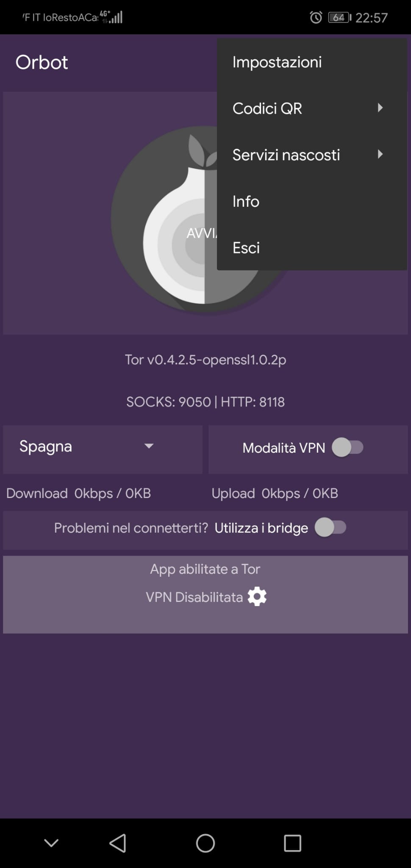Tap the battery indicator icon
Screen dimensions: 411x868
(x=340, y=17)
